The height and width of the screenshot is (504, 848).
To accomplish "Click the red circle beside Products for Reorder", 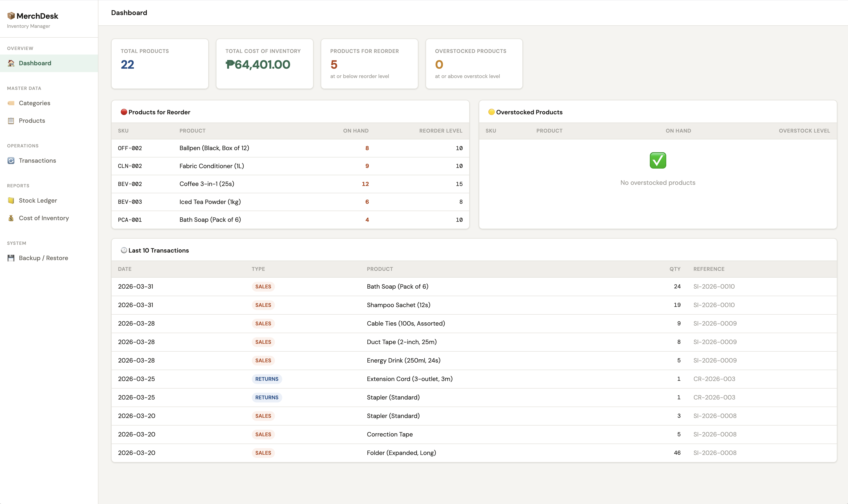I will click(x=124, y=112).
